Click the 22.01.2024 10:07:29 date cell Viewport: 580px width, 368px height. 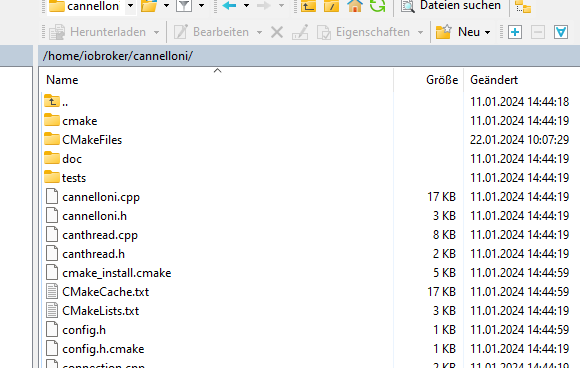pyautogui.click(x=519, y=140)
